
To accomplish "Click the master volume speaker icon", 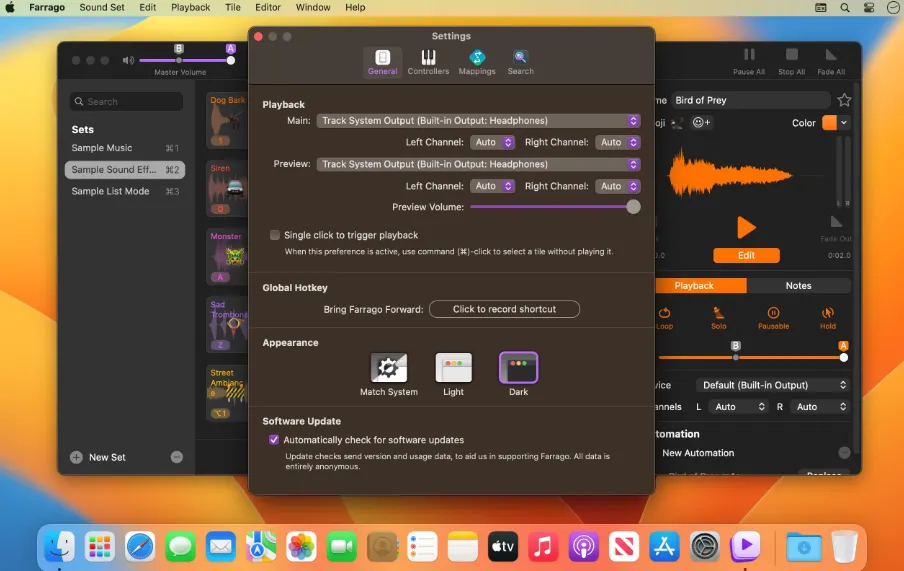I will pos(128,60).
